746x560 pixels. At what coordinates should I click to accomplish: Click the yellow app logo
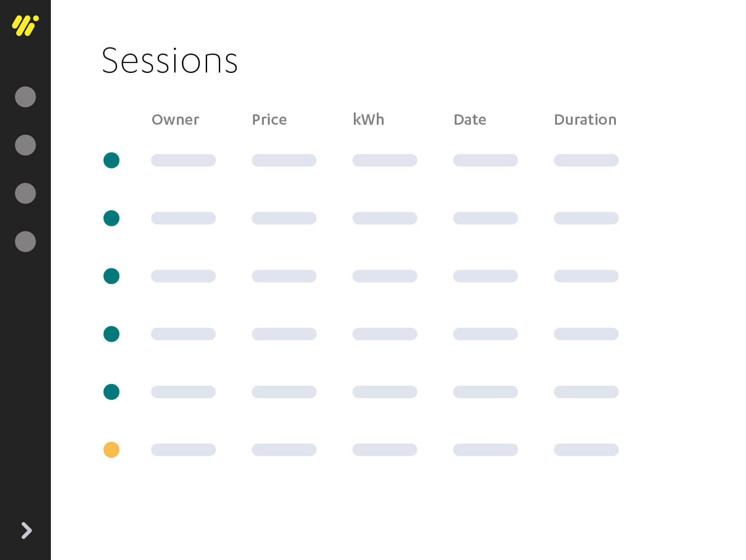(x=26, y=25)
